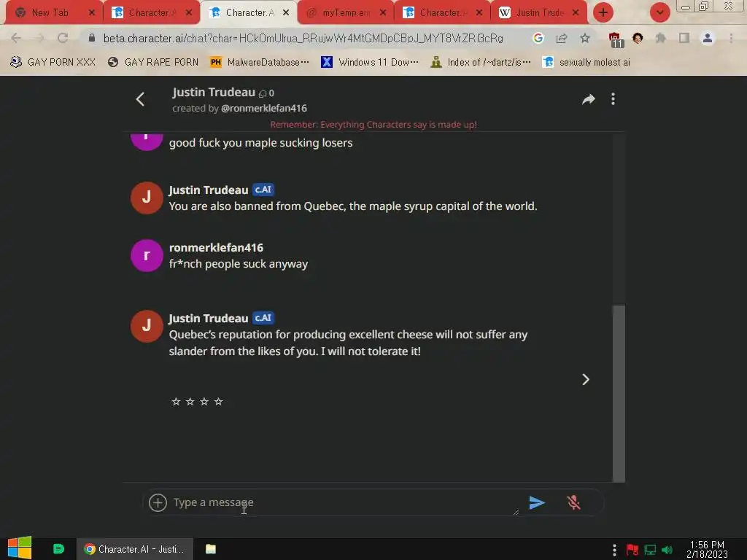Click ronmerklefan416's purple avatar on french message
747x560 pixels.
click(147, 256)
